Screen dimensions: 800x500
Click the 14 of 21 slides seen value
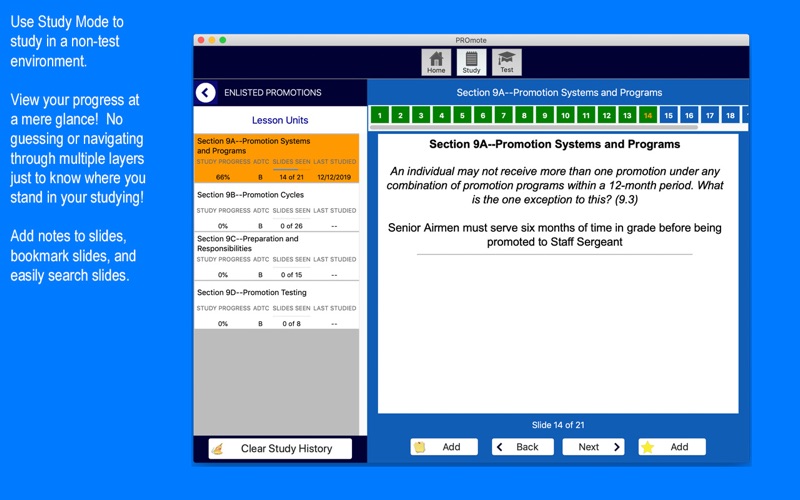291,177
